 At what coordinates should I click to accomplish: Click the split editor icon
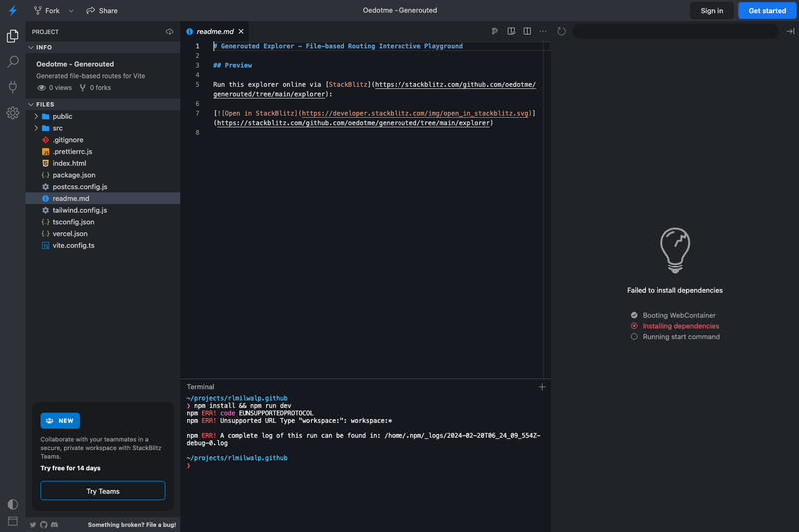point(527,31)
